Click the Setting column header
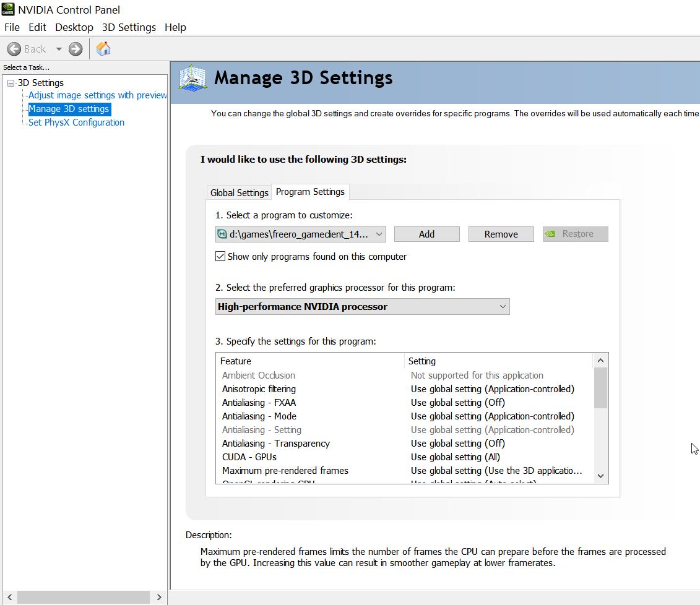The height and width of the screenshot is (605, 700). 499,361
